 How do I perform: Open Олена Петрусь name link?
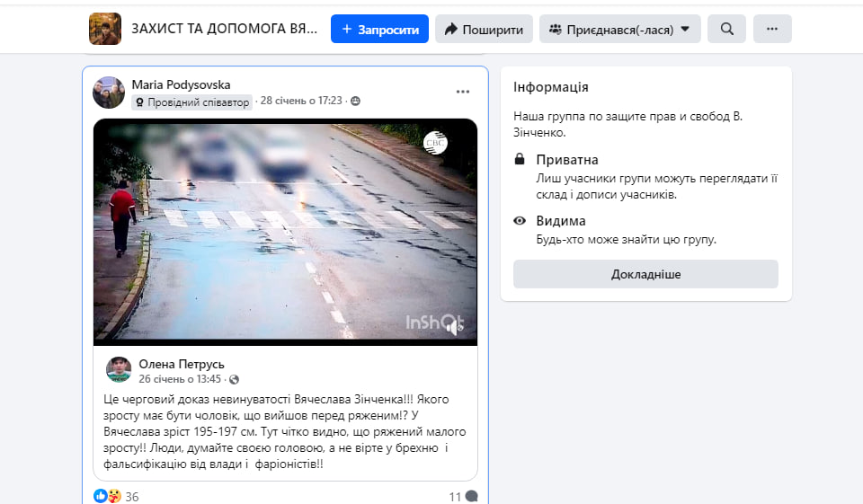(x=182, y=364)
